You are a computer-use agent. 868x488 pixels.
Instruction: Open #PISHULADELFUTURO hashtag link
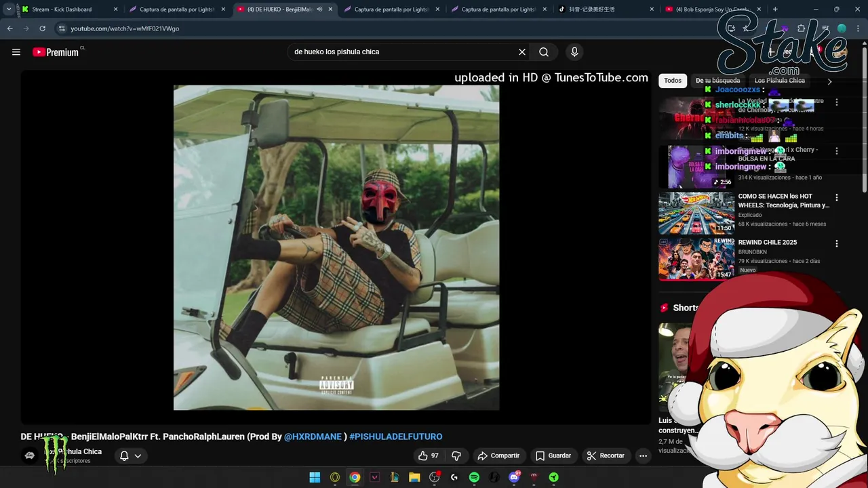click(395, 436)
